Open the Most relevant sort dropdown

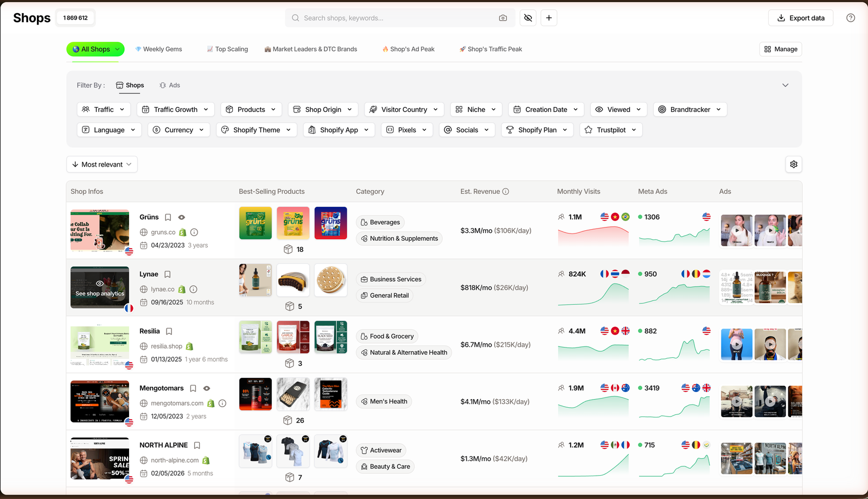[x=102, y=165]
